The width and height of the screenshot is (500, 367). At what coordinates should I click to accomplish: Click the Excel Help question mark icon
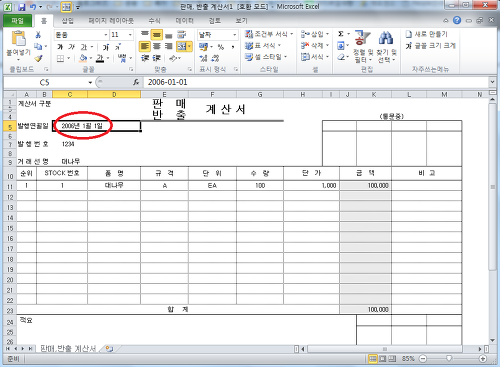pyautogui.click(x=457, y=20)
